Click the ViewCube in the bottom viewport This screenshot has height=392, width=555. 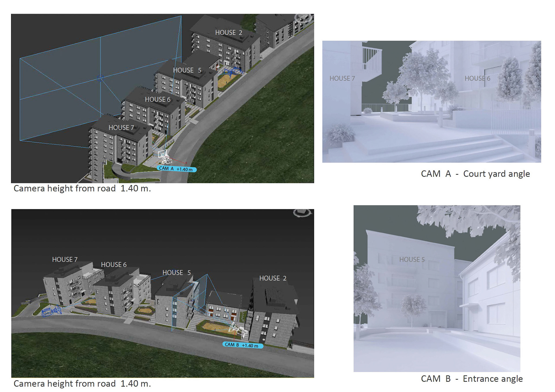pyautogui.click(x=302, y=213)
